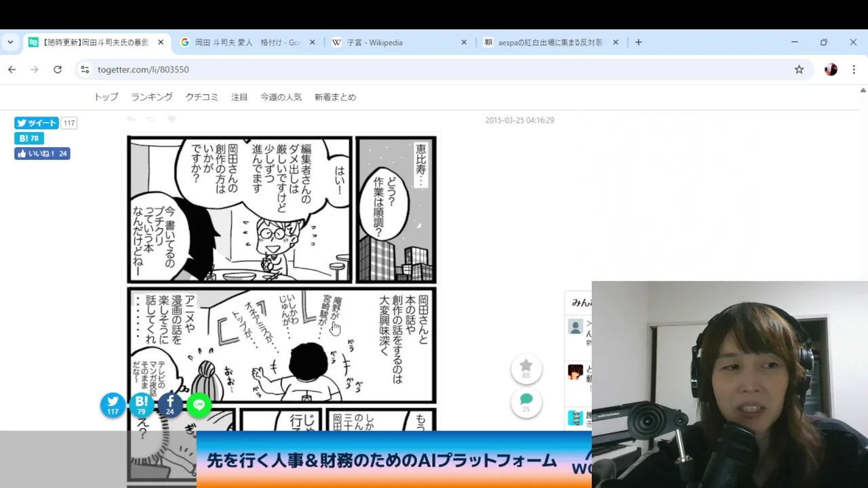The height and width of the screenshot is (488, 868).
Task: Click the tweet count 117 badge
Action: coord(69,123)
